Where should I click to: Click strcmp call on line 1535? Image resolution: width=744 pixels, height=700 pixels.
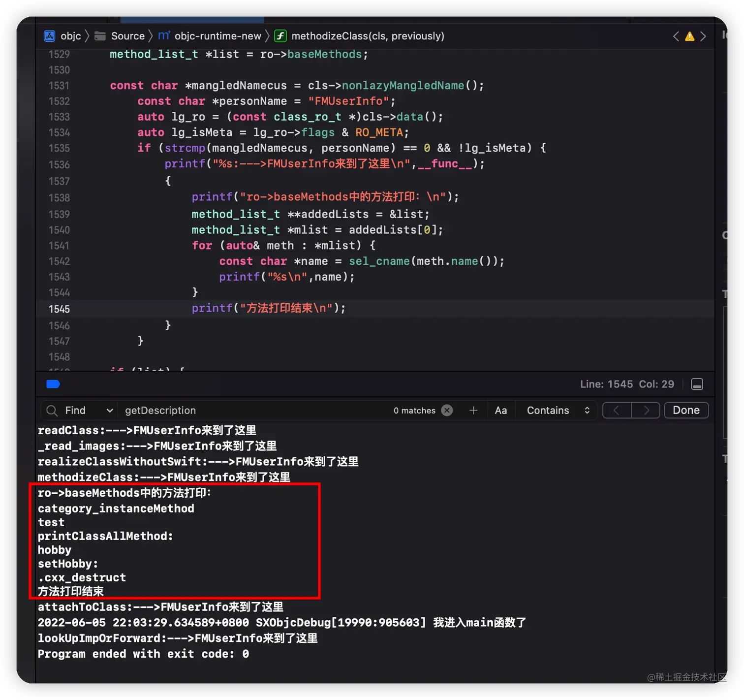pyautogui.click(x=185, y=148)
